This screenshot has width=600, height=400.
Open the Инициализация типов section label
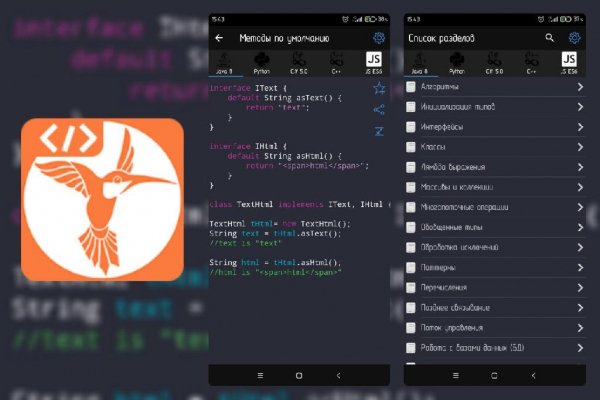458,107
